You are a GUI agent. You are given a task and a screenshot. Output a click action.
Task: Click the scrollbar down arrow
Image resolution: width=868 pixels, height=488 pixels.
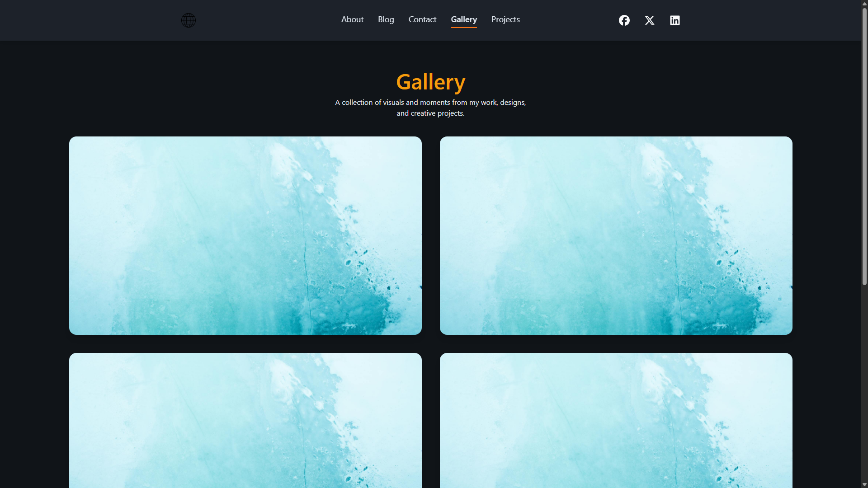point(864,484)
